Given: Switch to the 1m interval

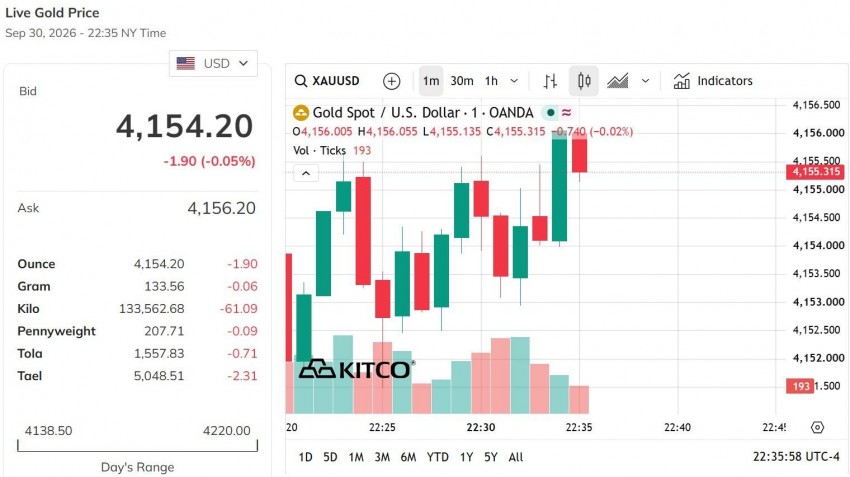Looking at the screenshot, I should [431, 81].
